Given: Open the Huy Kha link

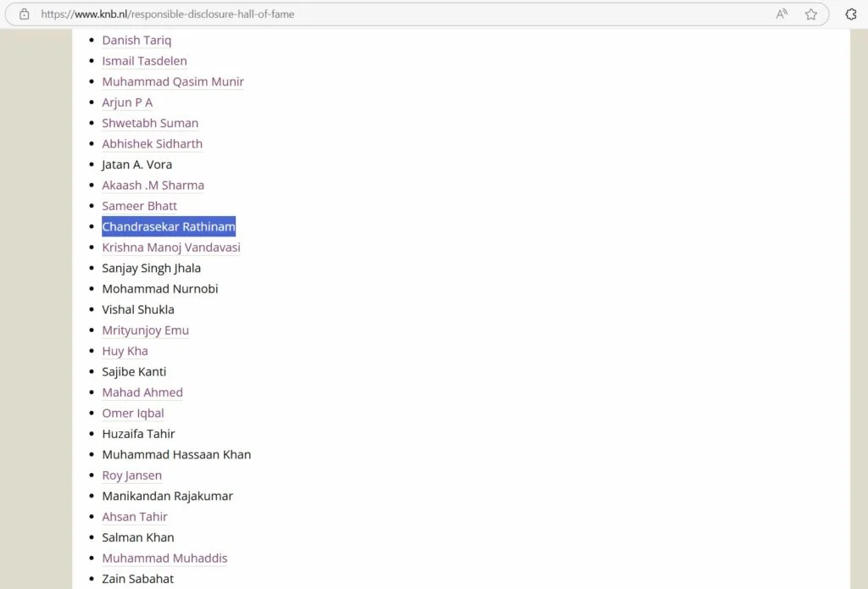Looking at the screenshot, I should (x=125, y=351).
